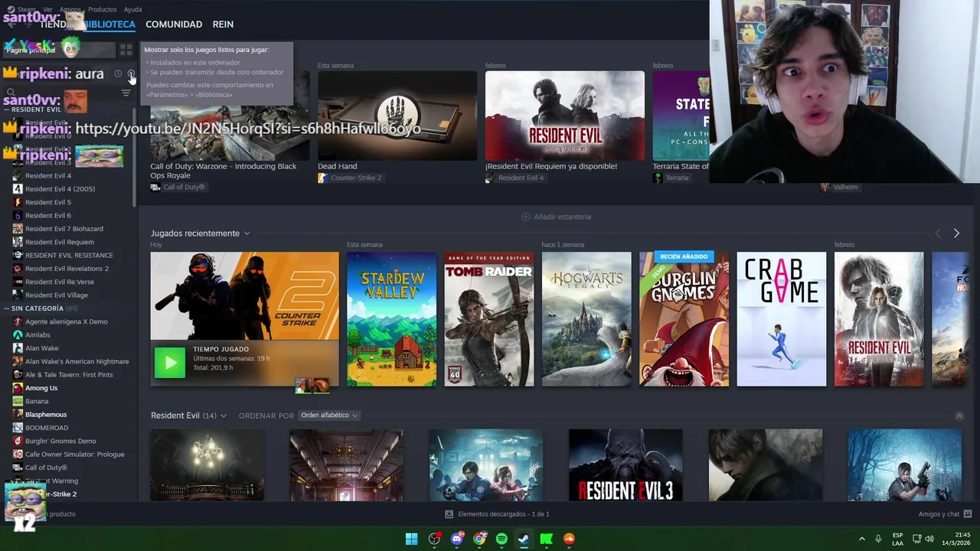Open the Hogwarts Legacy game cover
Screen dimensions: 980x551
586,319
